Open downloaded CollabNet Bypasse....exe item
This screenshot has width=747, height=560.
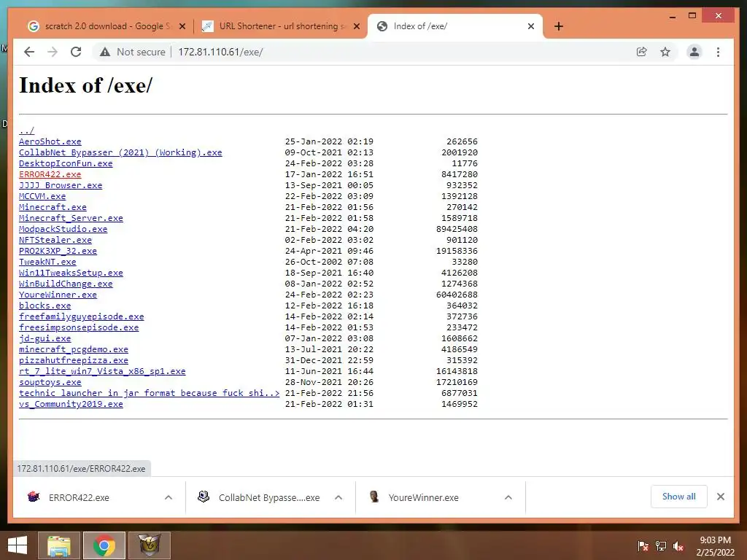(x=269, y=497)
